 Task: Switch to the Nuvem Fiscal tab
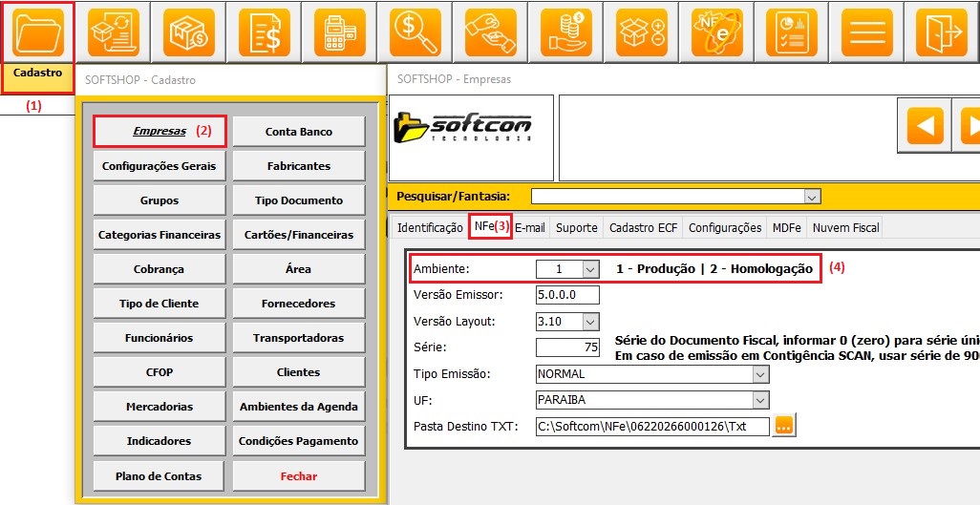845,227
